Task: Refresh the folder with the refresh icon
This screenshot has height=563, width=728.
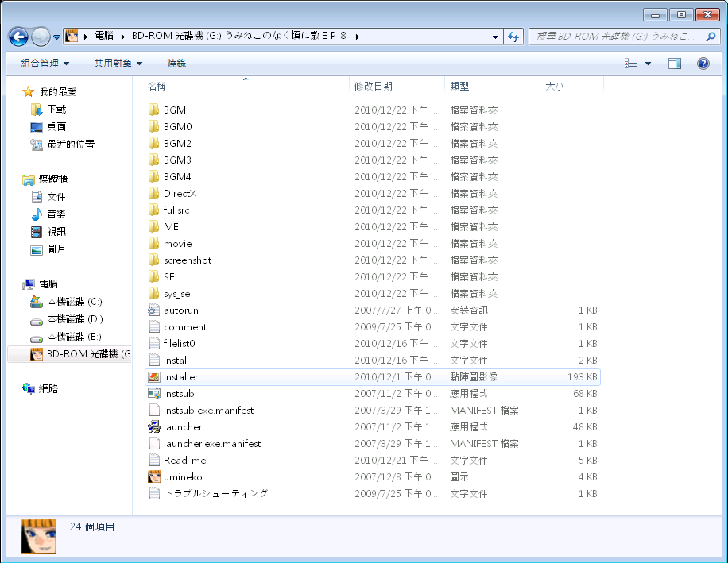Action: click(513, 37)
